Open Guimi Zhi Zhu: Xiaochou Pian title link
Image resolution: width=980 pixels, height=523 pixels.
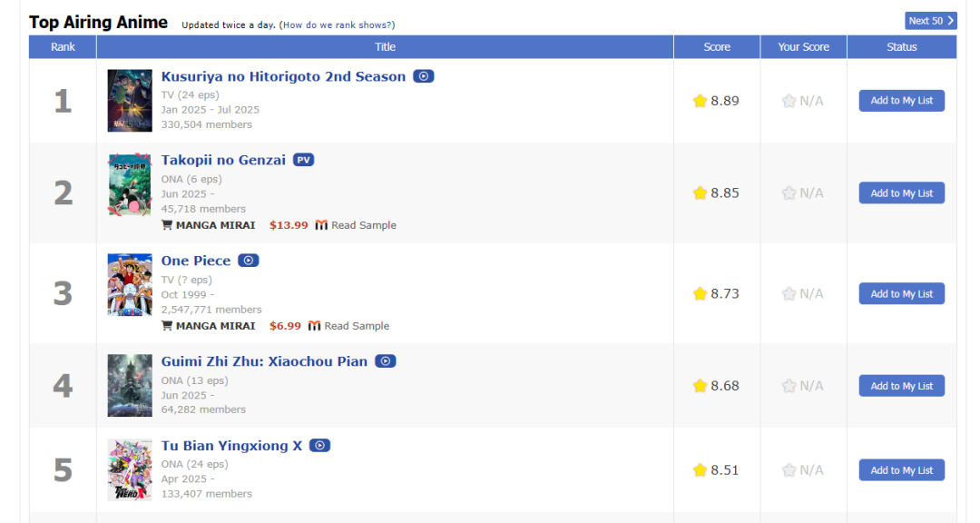[x=264, y=361]
